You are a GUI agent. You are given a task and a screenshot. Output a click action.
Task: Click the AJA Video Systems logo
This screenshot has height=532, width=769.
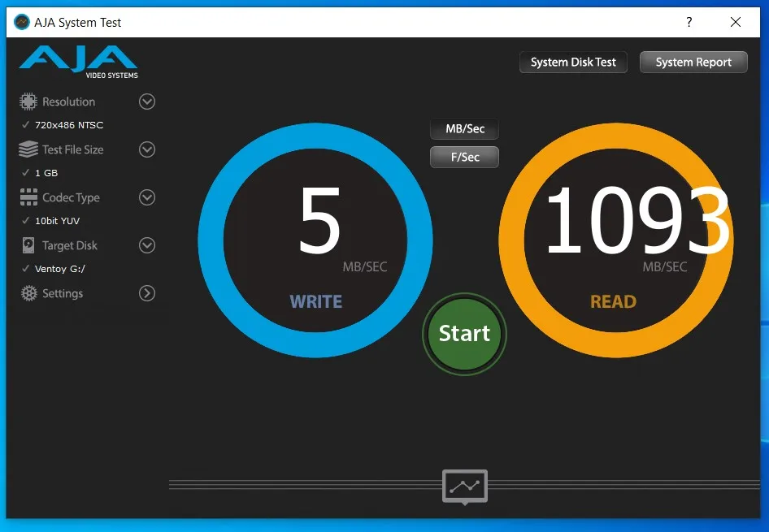pyautogui.click(x=79, y=63)
